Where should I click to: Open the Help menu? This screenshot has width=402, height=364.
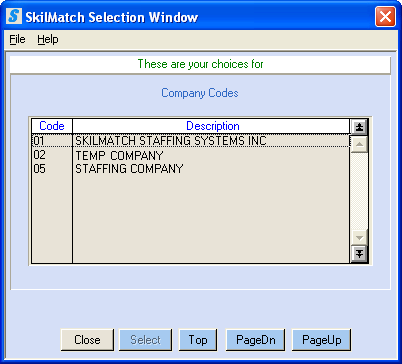click(48, 39)
